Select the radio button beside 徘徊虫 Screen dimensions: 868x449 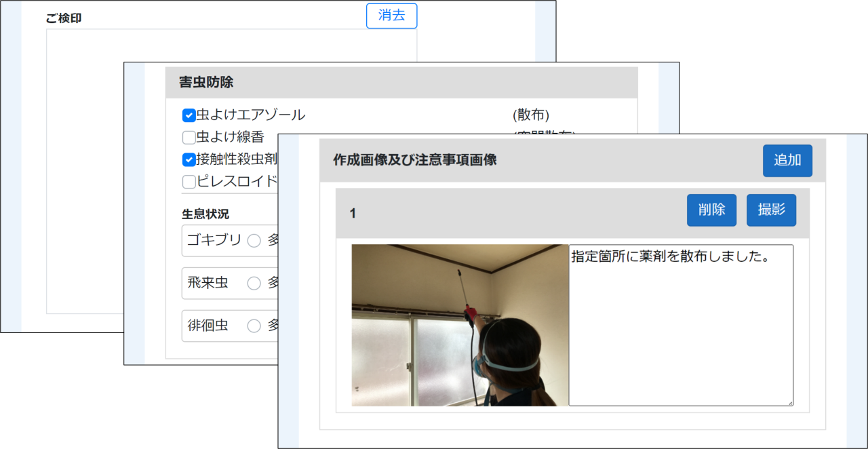[254, 326]
